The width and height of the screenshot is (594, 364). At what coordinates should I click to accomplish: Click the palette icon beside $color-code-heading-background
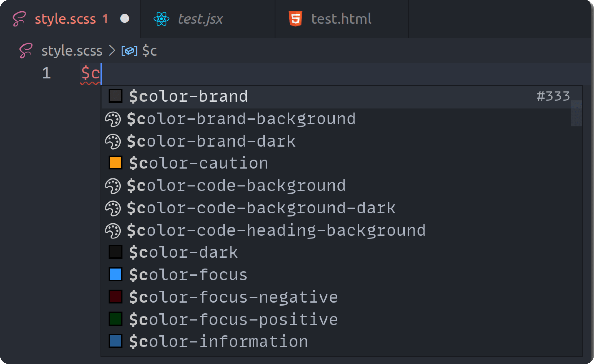click(113, 231)
